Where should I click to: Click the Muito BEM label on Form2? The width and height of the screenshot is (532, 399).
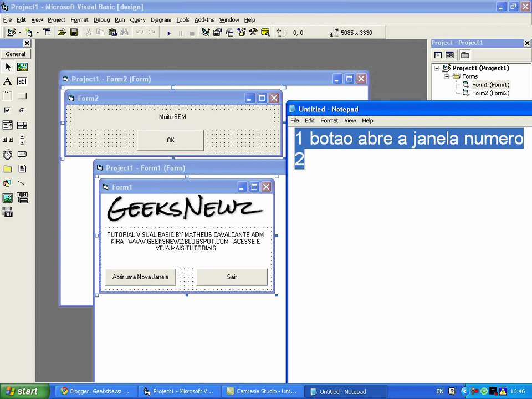(x=172, y=117)
